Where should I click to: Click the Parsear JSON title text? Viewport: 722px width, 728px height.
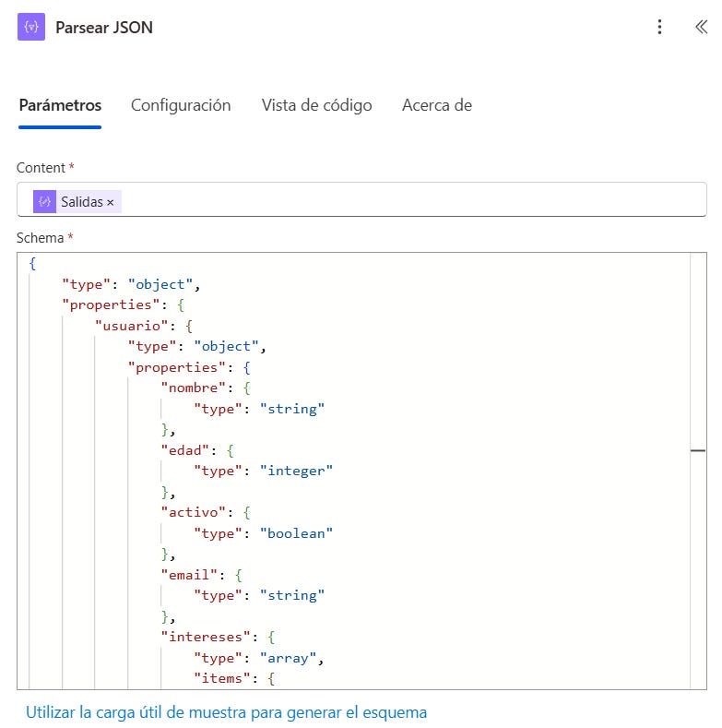pyautogui.click(x=104, y=28)
